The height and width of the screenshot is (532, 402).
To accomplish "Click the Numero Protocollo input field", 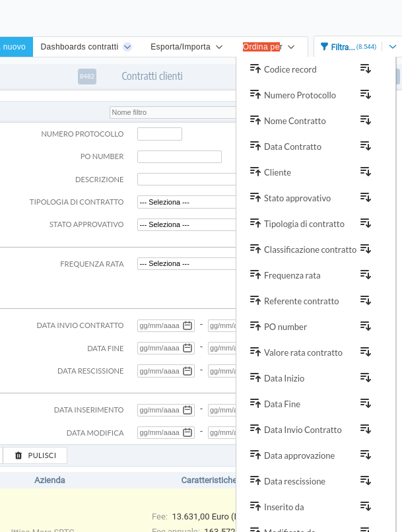I will [x=159, y=134].
